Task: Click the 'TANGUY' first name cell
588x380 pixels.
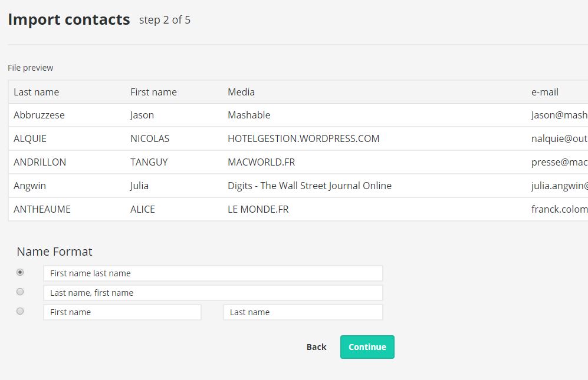Action: coord(149,162)
